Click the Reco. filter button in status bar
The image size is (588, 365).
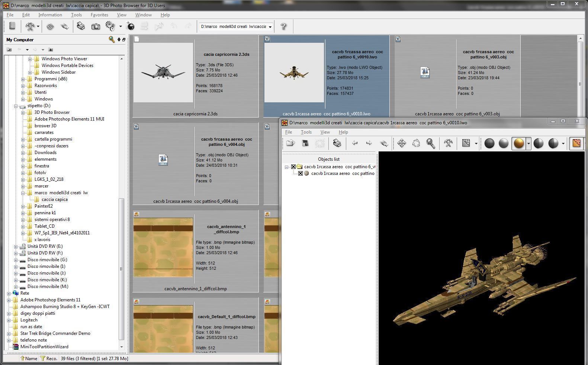click(x=49, y=358)
